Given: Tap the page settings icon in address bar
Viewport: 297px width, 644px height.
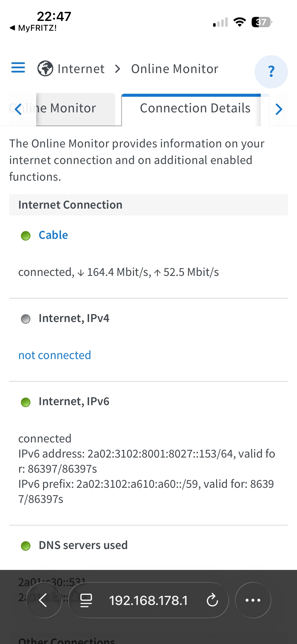Looking at the screenshot, I should tap(86, 600).
